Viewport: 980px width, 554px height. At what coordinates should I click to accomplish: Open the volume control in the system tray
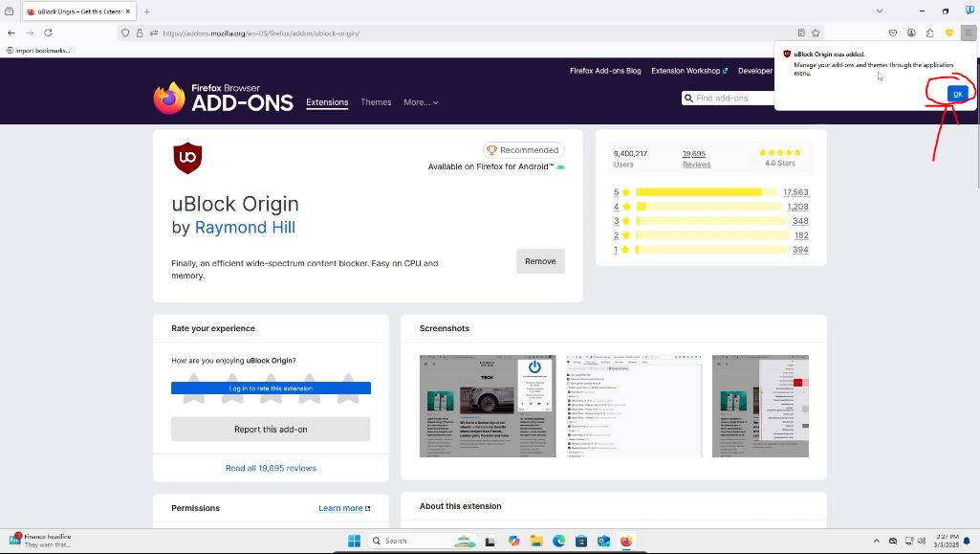pos(922,541)
